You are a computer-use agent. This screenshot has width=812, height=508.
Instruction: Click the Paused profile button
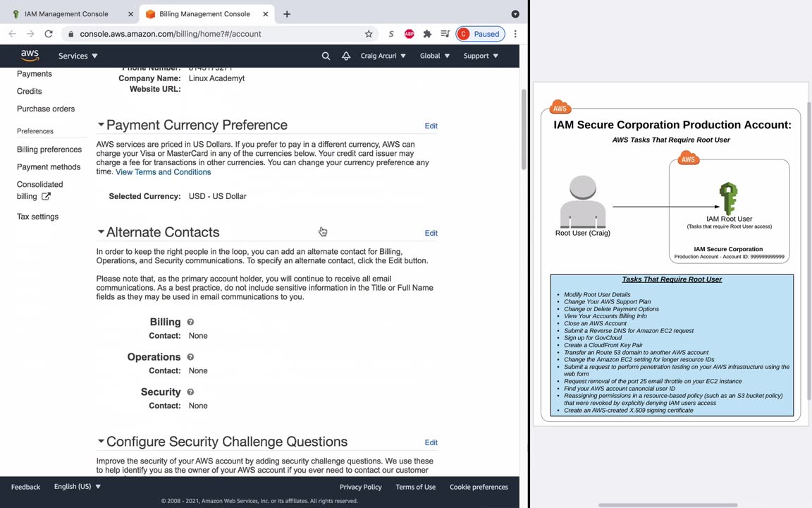tap(480, 34)
